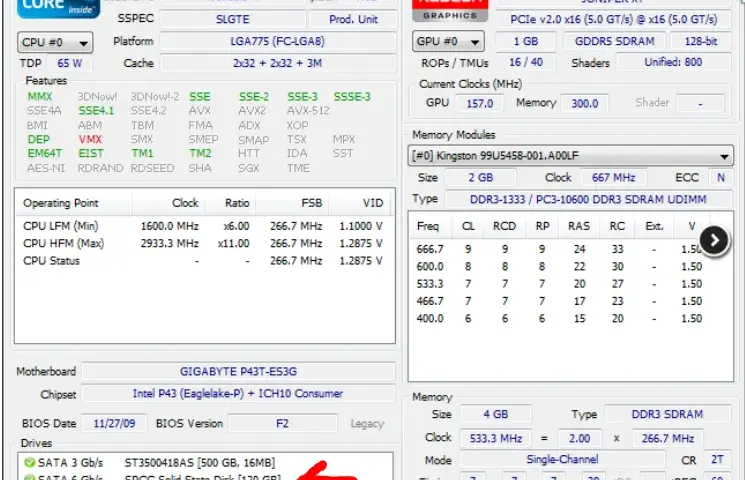Click the Radeon Graphics logo

point(449,10)
